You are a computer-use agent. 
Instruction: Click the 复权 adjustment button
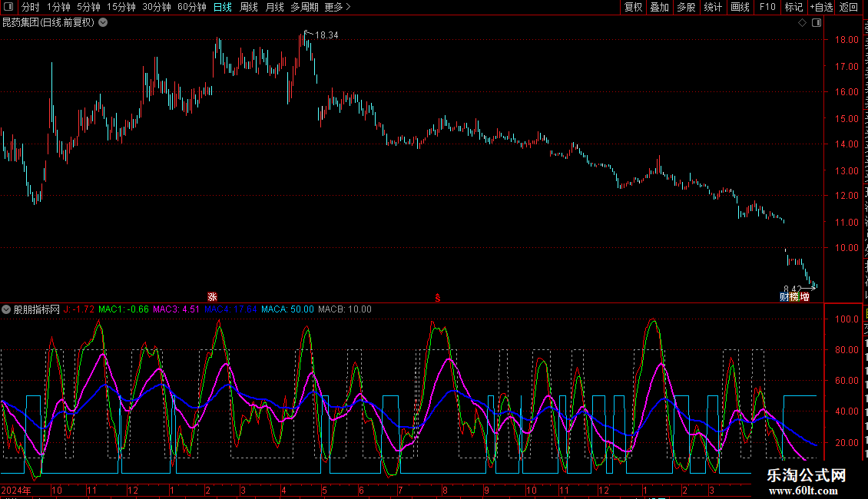pos(633,7)
